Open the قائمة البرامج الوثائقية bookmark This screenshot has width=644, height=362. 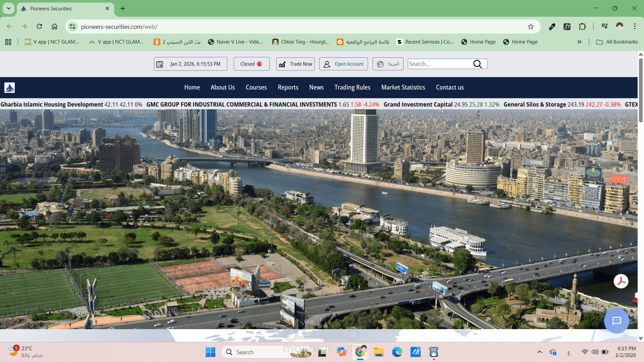click(363, 42)
